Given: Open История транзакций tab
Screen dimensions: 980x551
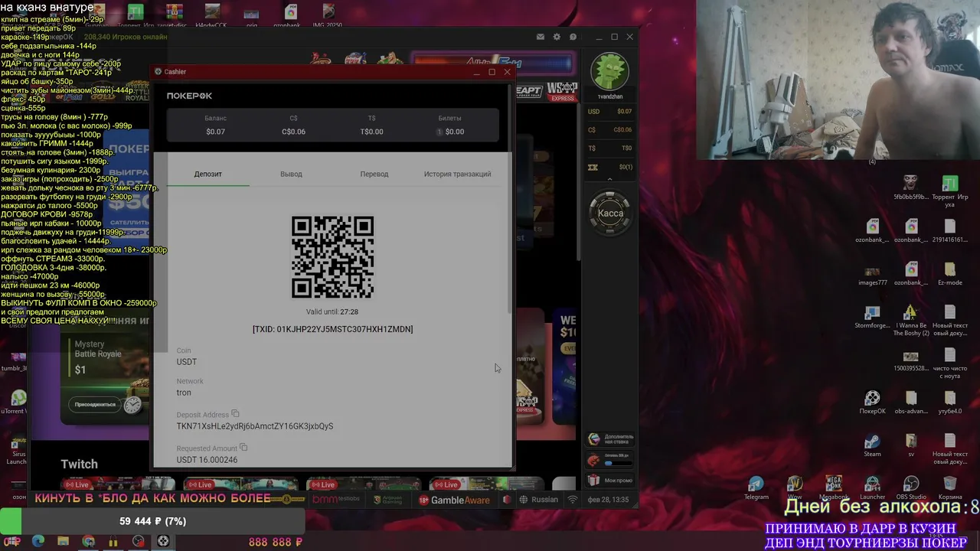Looking at the screenshot, I should tap(458, 174).
